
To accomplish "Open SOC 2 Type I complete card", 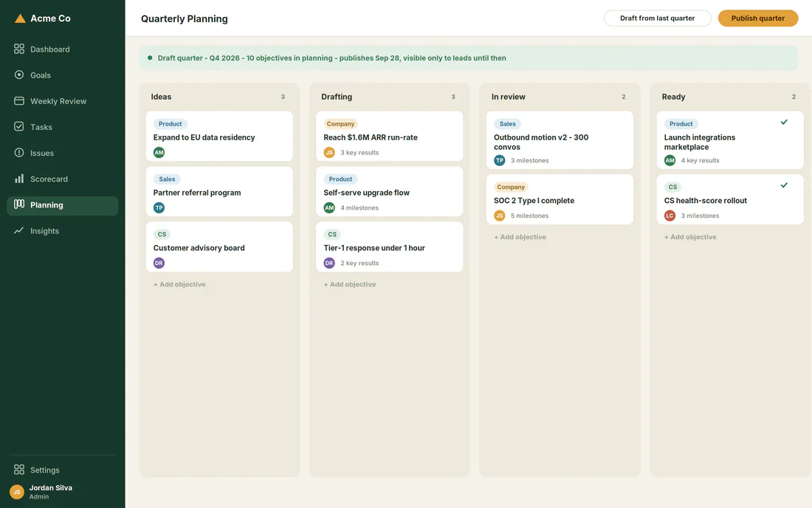I will pyautogui.click(x=560, y=199).
